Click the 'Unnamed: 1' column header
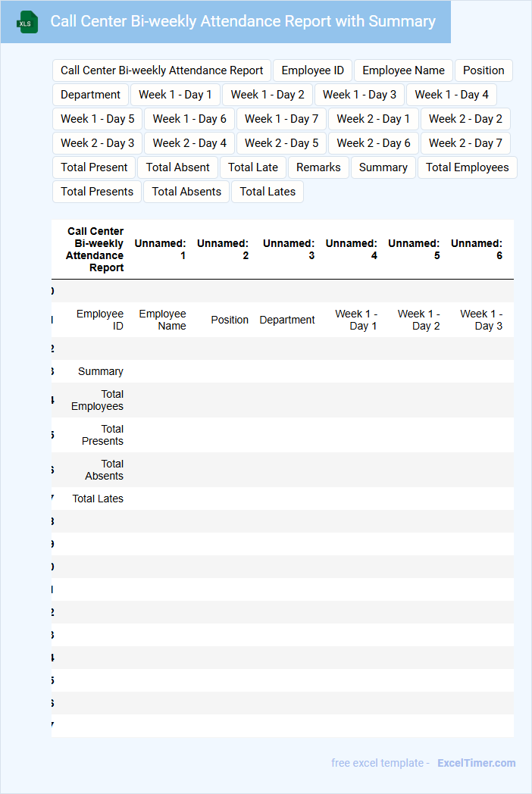This screenshot has height=794, width=532. 160,250
